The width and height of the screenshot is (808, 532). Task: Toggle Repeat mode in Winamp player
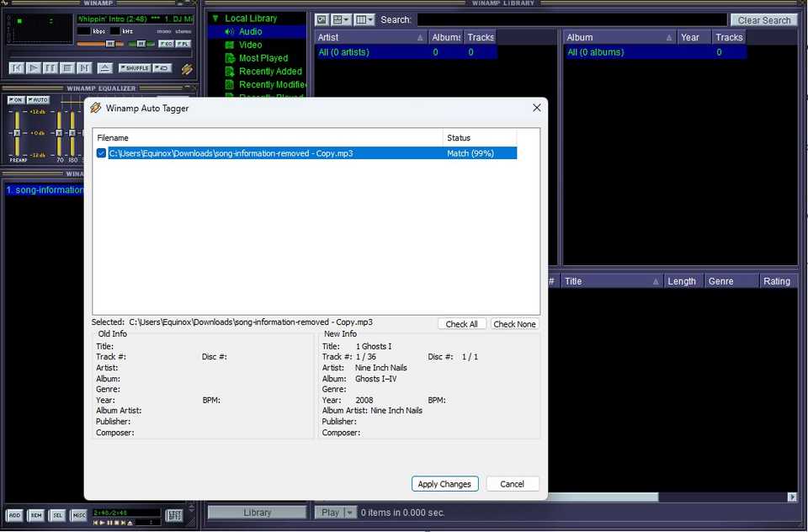(162, 68)
